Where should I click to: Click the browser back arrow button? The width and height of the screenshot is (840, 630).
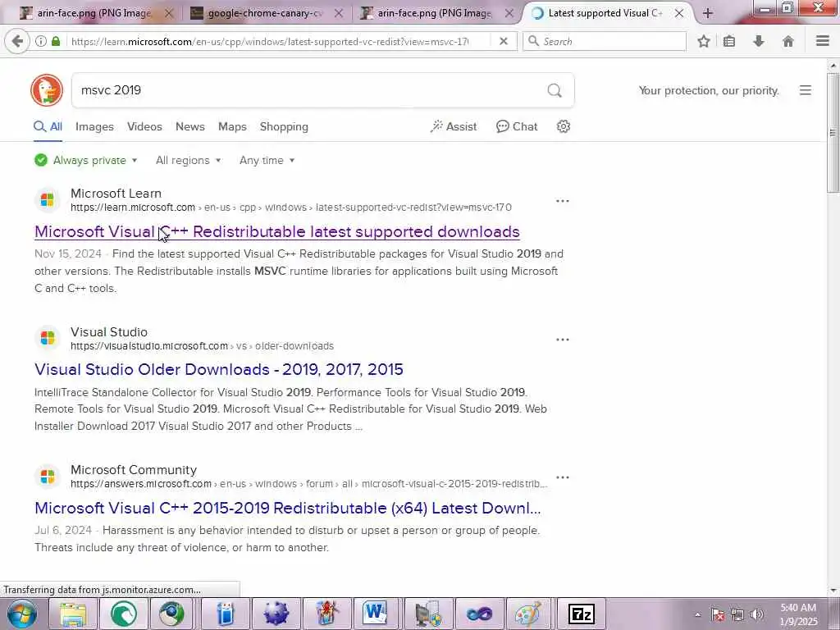17,41
